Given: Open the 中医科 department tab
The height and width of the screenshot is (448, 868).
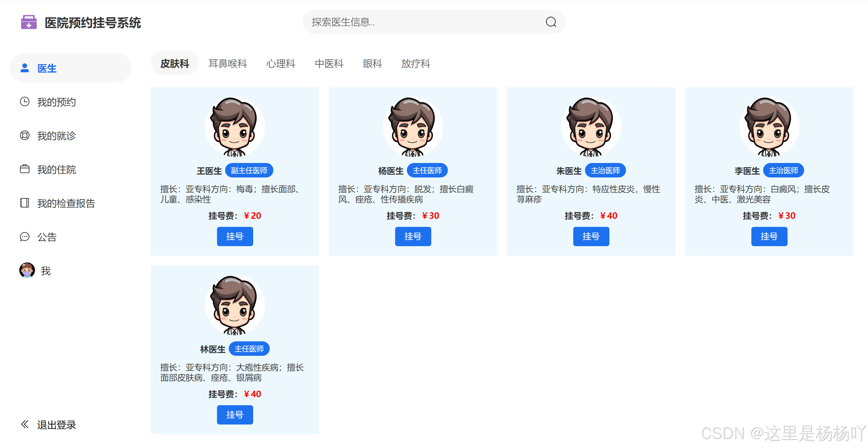Looking at the screenshot, I should (329, 64).
